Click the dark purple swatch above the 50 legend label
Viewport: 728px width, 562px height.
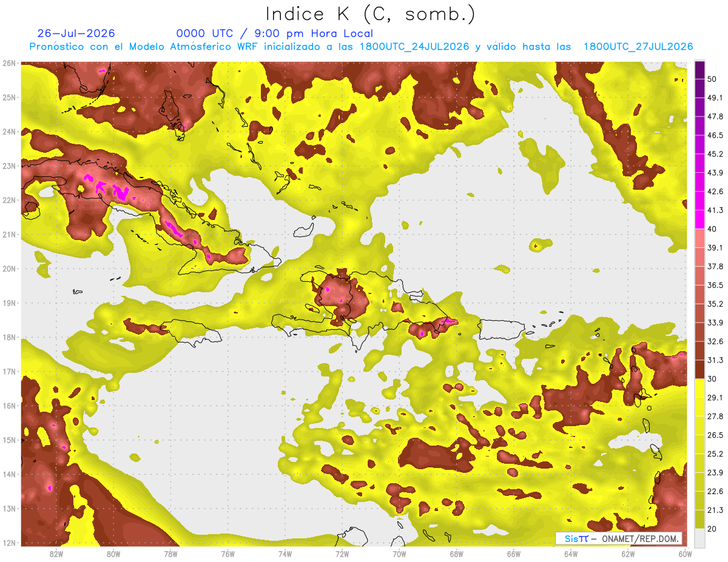tap(700, 70)
